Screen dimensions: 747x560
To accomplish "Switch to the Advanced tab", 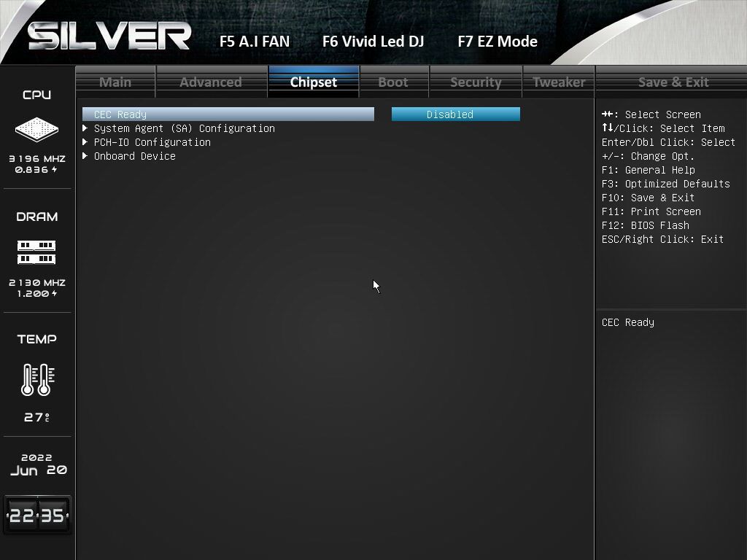I will pos(211,82).
